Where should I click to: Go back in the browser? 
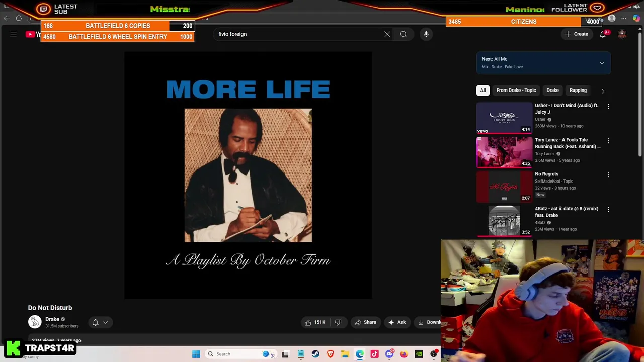coord(7,18)
